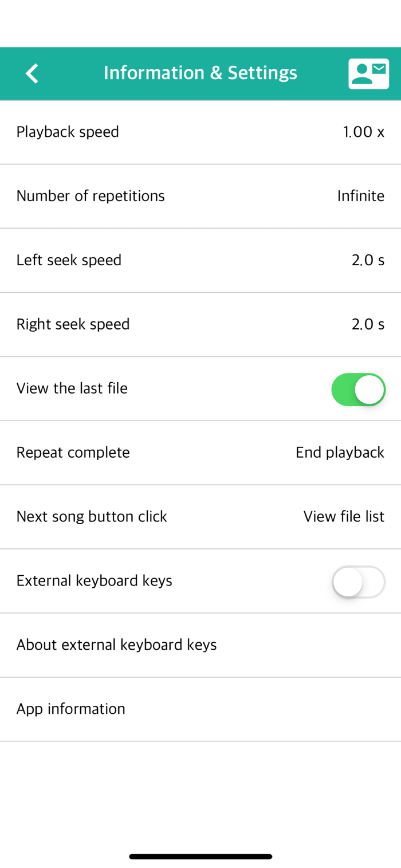Tap the Right seek speed label
Image resolution: width=401 pixels, height=868 pixels.
pos(73,324)
